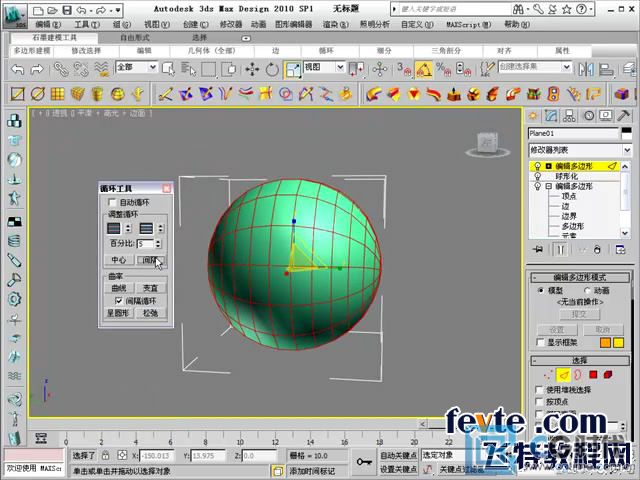Open the 创建 menu
This screenshot has height=480, width=640.
tap(196, 24)
